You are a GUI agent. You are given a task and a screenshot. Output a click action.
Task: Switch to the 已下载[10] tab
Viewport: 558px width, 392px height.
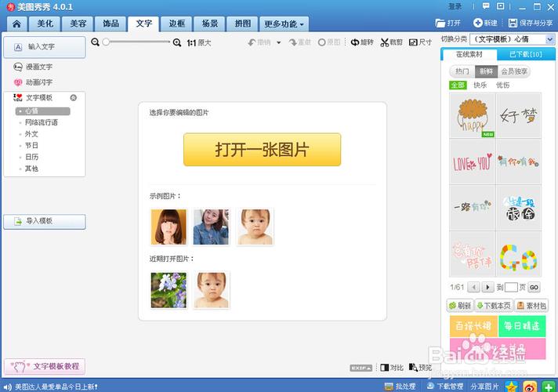click(526, 54)
